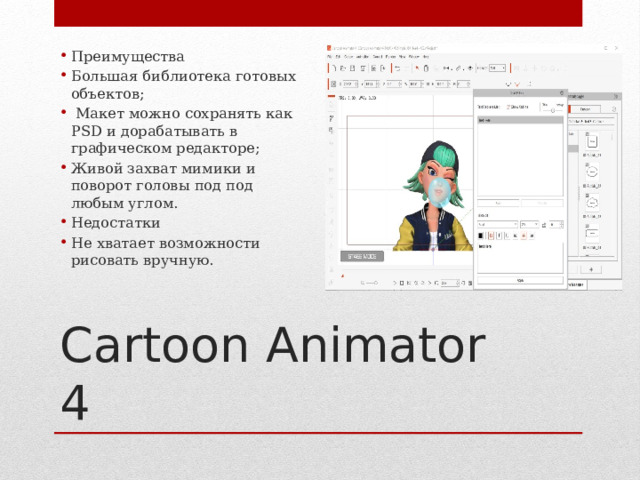The width and height of the screenshot is (640, 480).
Task: Close the floating text editor panel
Action: pos(562,93)
